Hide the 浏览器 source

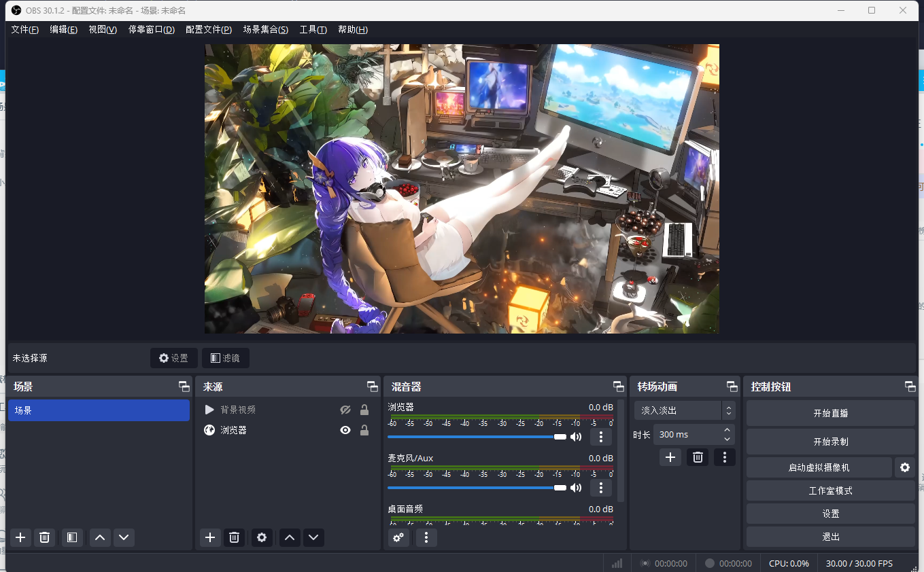coord(345,430)
